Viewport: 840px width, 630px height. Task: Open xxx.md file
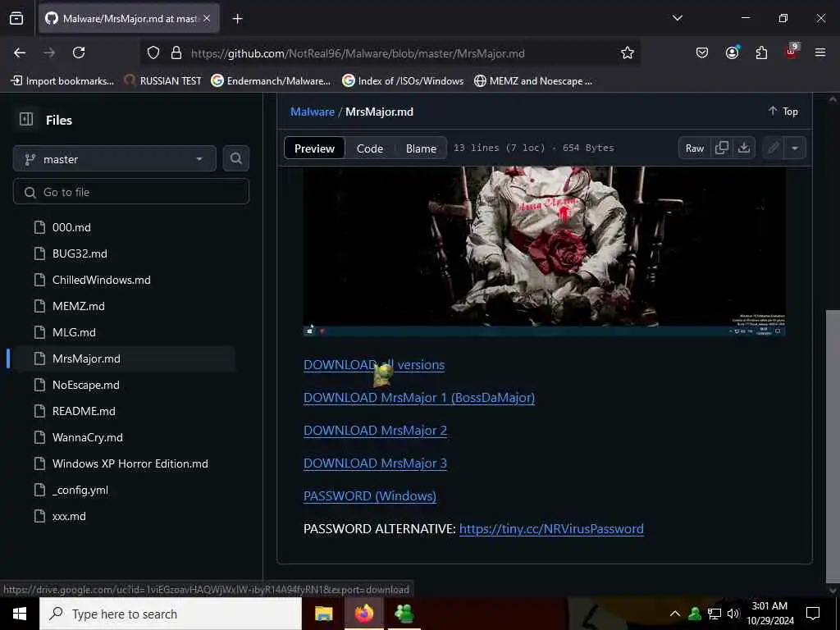point(69,516)
